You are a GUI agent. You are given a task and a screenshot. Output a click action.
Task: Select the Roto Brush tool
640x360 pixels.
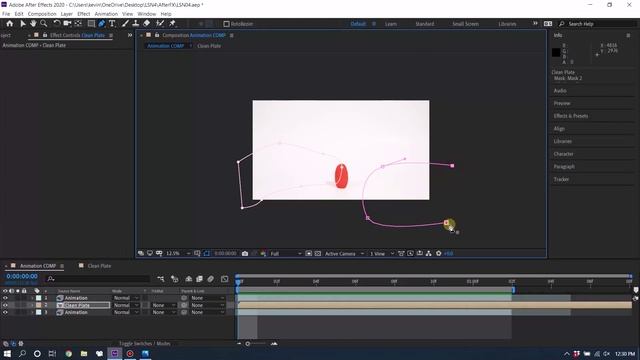click(160, 24)
